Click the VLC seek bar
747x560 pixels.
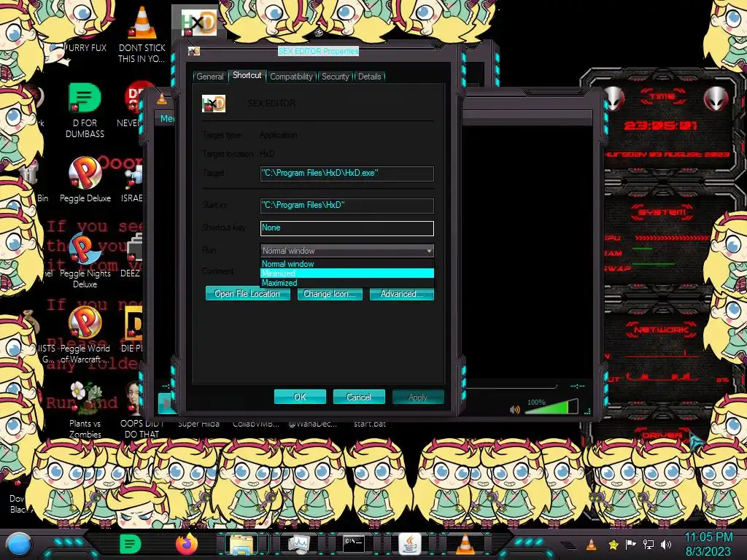click(510, 386)
